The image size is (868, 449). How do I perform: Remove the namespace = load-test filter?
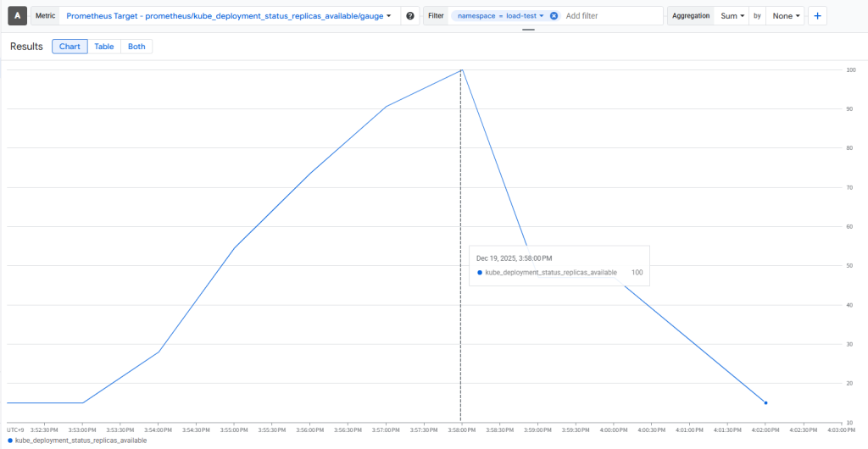554,16
